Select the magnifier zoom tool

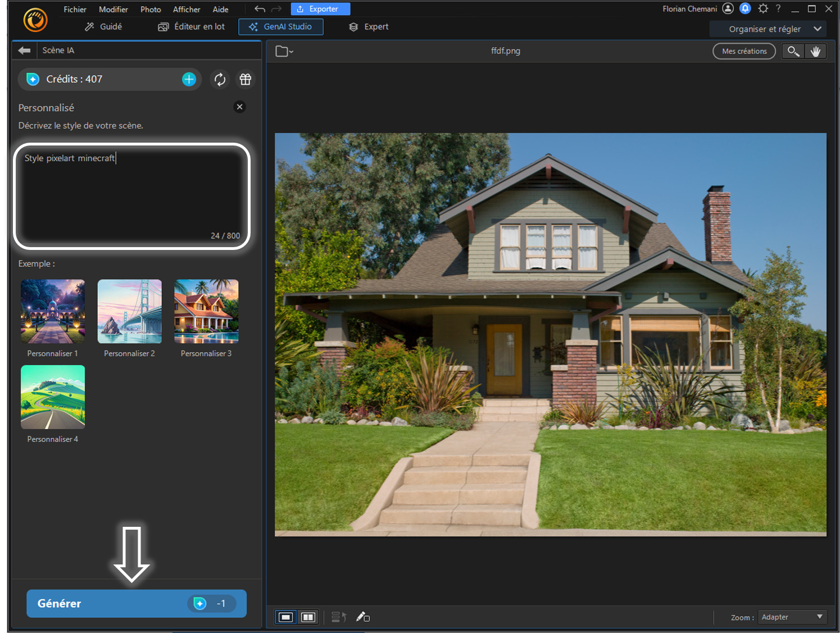793,51
